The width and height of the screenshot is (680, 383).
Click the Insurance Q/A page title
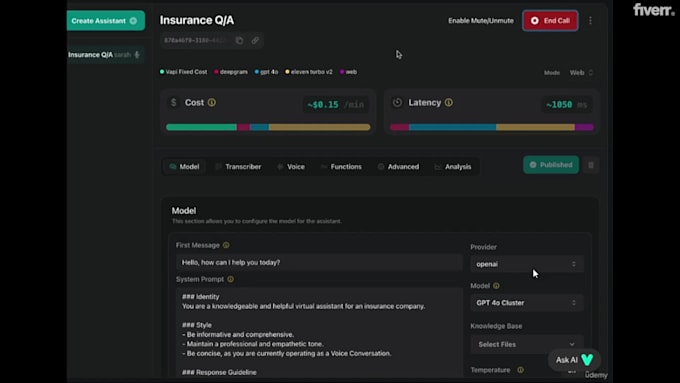point(197,20)
